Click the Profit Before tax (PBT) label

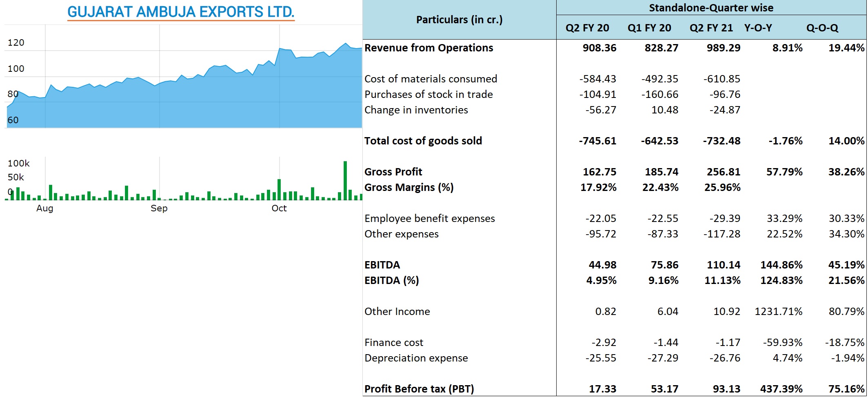tap(419, 389)
